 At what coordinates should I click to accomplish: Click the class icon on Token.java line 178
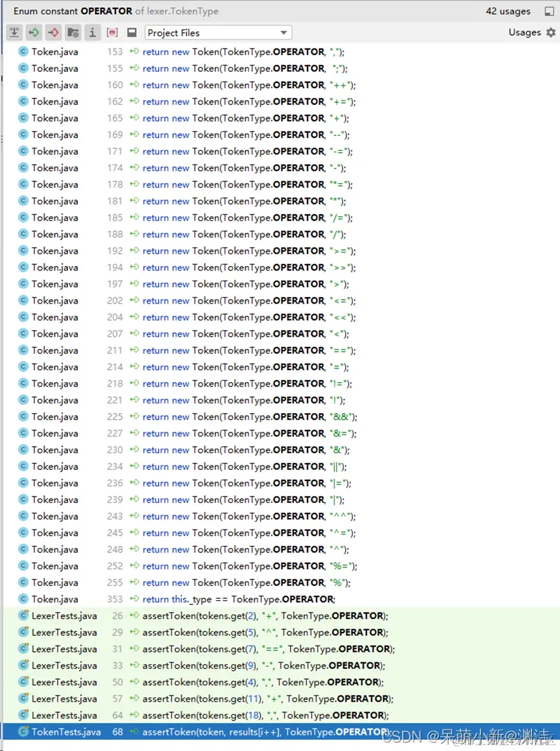[x=23, y=184]
